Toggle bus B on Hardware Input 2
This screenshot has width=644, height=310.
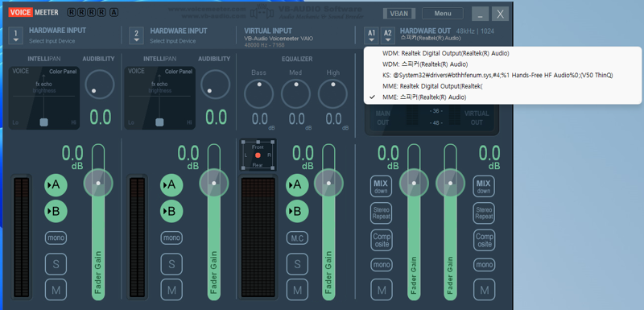pyautogui.click(x=171, y=212)
